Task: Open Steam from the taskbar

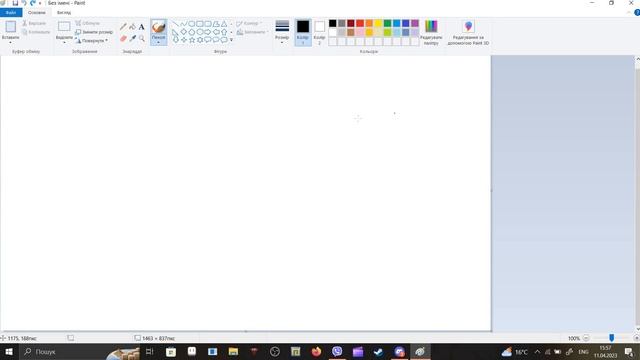Action: point(378,351)
